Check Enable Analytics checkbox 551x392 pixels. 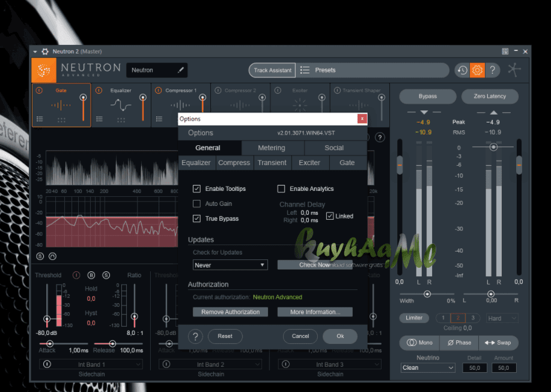click(281, 189)
